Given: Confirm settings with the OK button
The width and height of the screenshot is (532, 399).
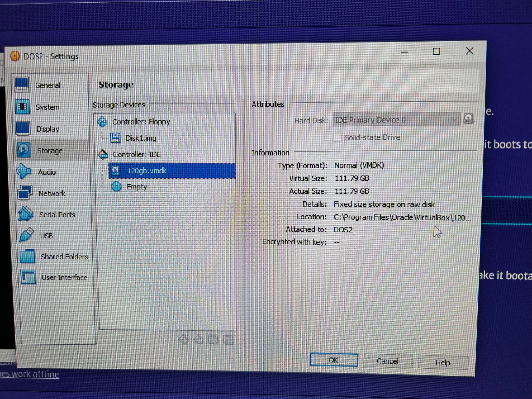Looking at the screenshot, I should tap(334, 360).
